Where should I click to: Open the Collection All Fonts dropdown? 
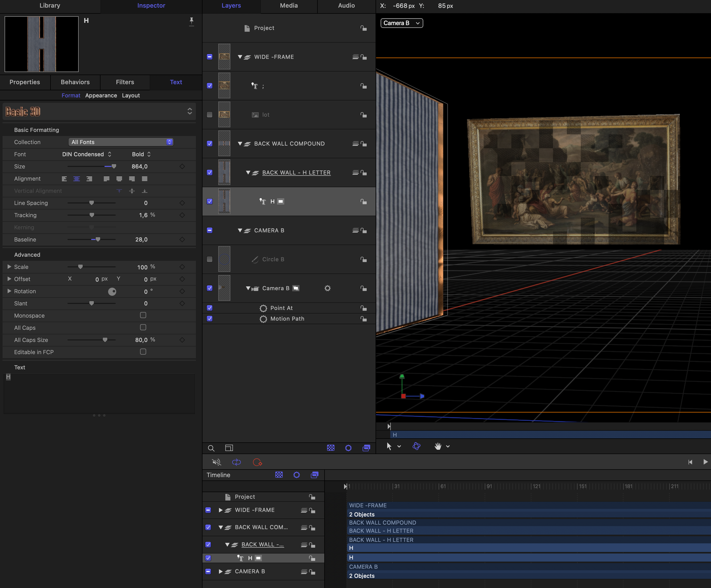point(121,142)
